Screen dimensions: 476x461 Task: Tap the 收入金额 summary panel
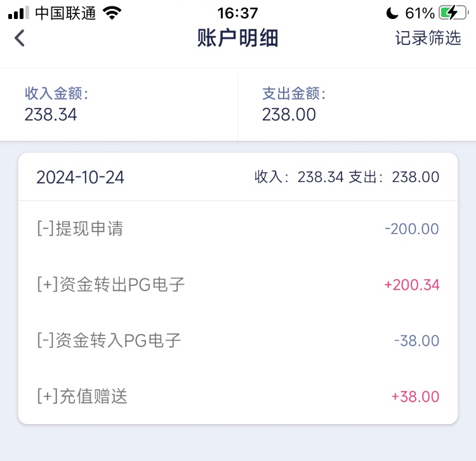(x=119, y=105)
